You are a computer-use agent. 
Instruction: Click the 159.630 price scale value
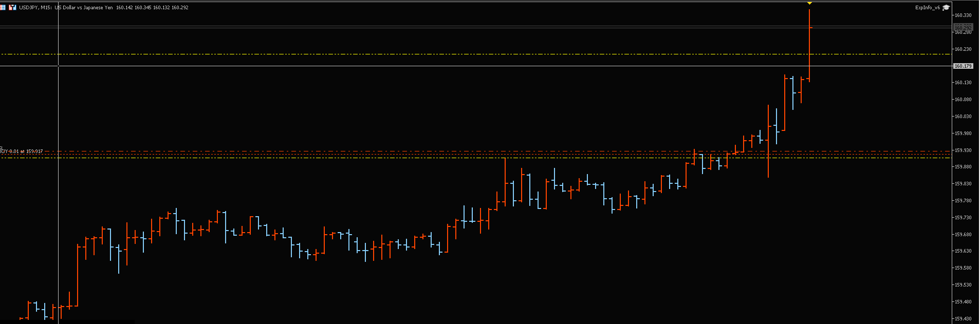tap(963, 251)
